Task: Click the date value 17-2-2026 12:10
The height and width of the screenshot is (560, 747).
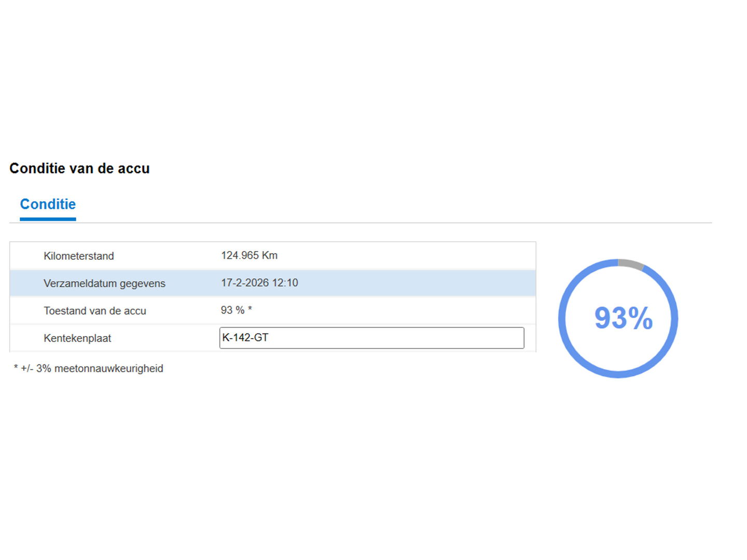Action: 259,283
